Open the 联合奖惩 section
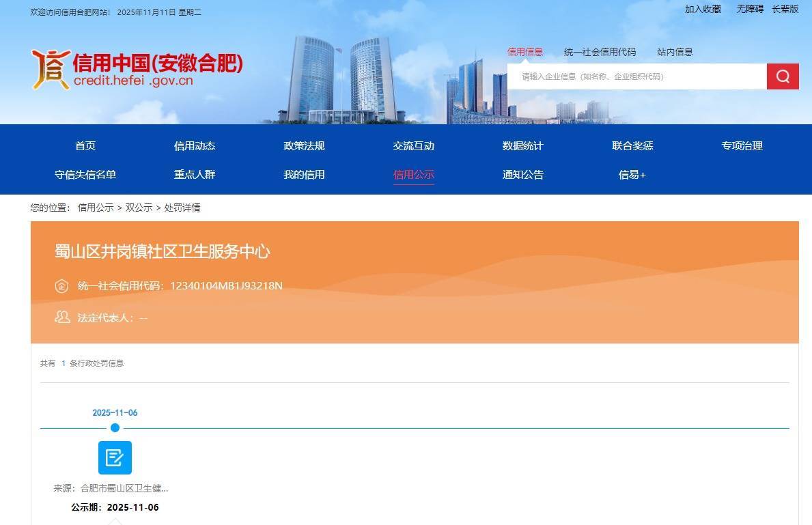Viewport: 812px width, 525px height. click(x=632, y=145)
